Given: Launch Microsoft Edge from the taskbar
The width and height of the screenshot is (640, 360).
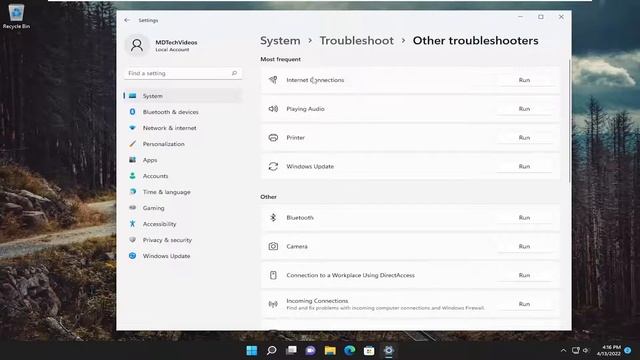Looking at the screenshot, I should coord(350,350).
